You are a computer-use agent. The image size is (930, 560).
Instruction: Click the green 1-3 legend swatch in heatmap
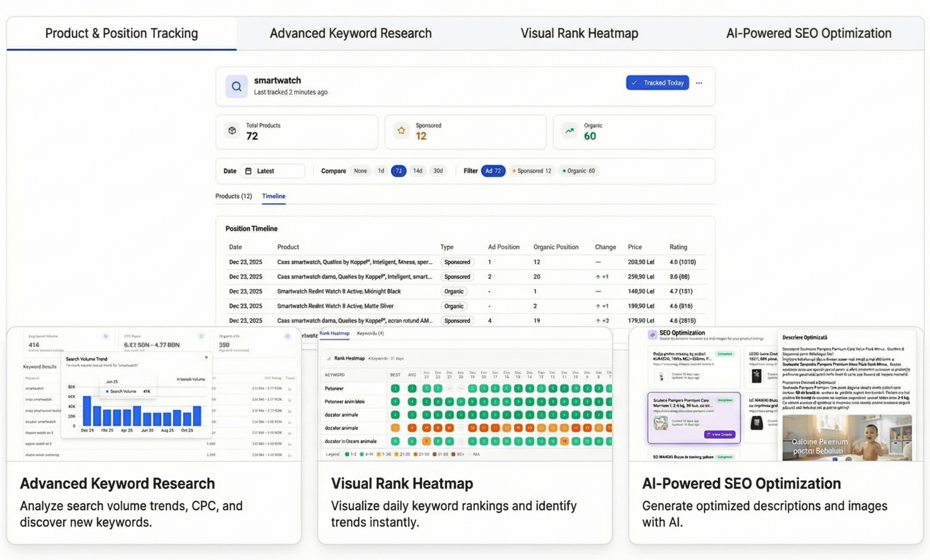347,454
